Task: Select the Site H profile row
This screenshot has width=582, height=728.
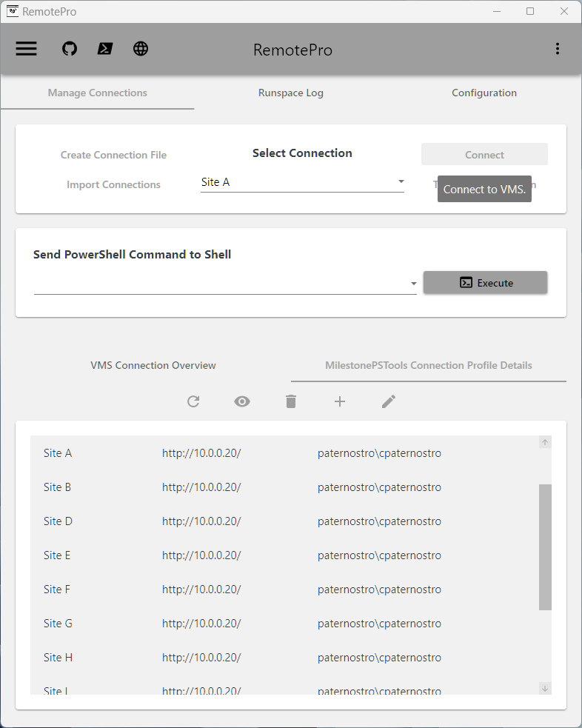Action: pos(284,658)
